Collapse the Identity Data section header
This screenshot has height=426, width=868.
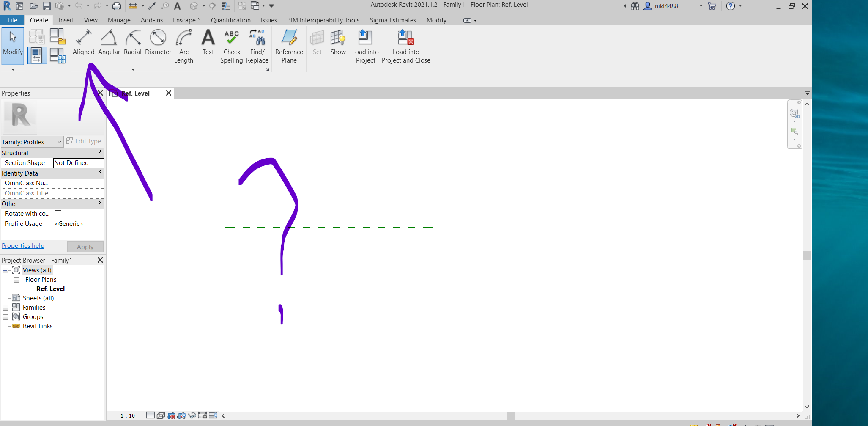100,173
